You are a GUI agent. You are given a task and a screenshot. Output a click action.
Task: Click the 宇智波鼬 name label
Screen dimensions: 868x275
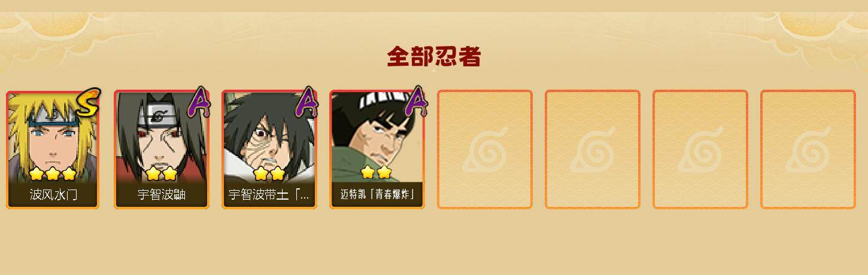(x=162, y=195)
